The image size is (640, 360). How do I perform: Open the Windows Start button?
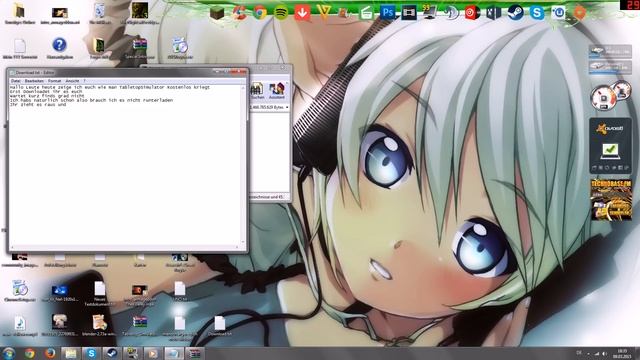pyautogui.click(x=9, y=353)
